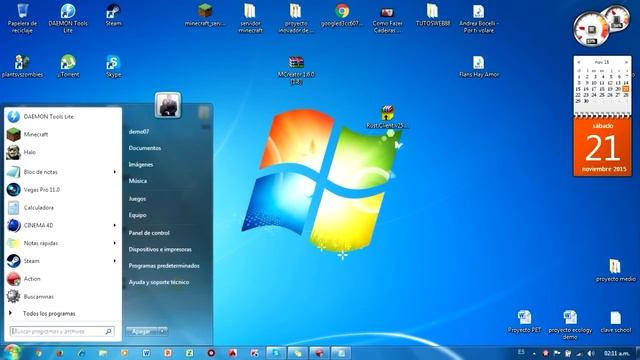The image size is (640, 360).
Task: Select the TUTOSWEB88 folder icon
Action: pos(433,16)
